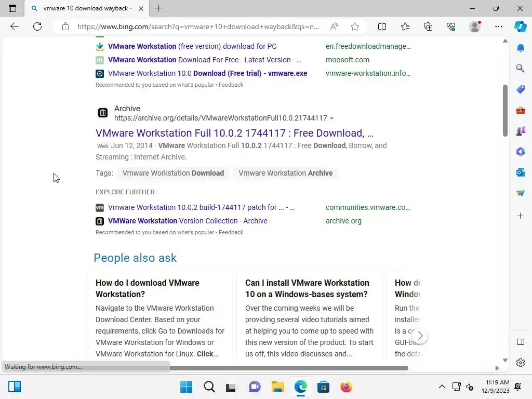Open Task View on the taskbar

[231, 387]
